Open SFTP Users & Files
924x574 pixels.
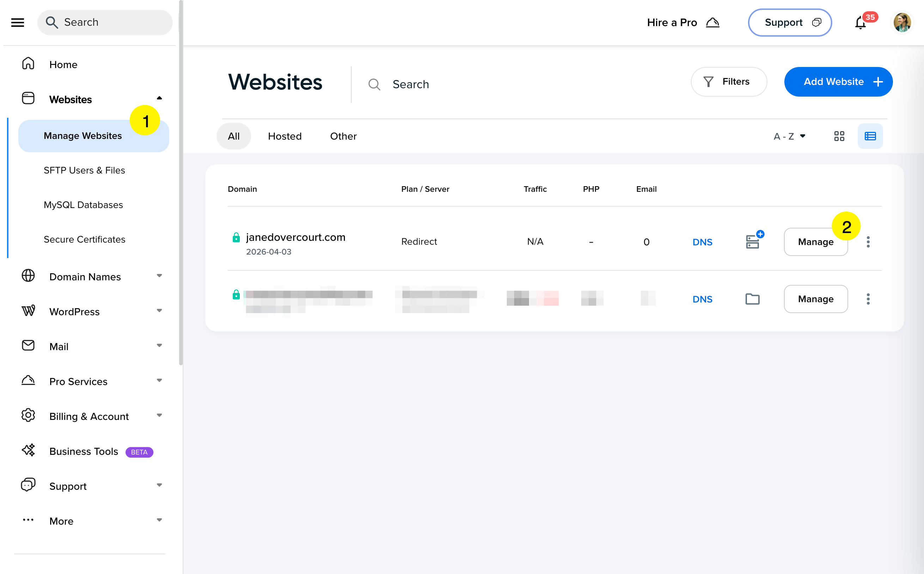pos(84,170)
